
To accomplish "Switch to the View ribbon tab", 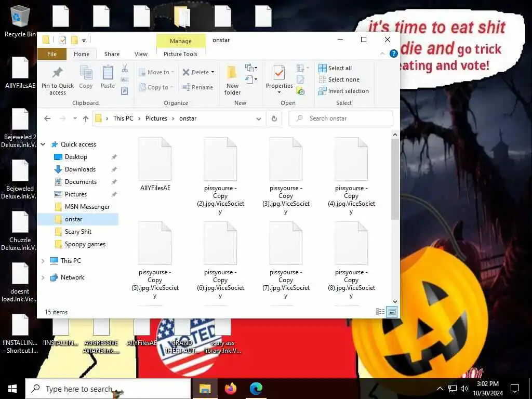I will pos(141,54).
